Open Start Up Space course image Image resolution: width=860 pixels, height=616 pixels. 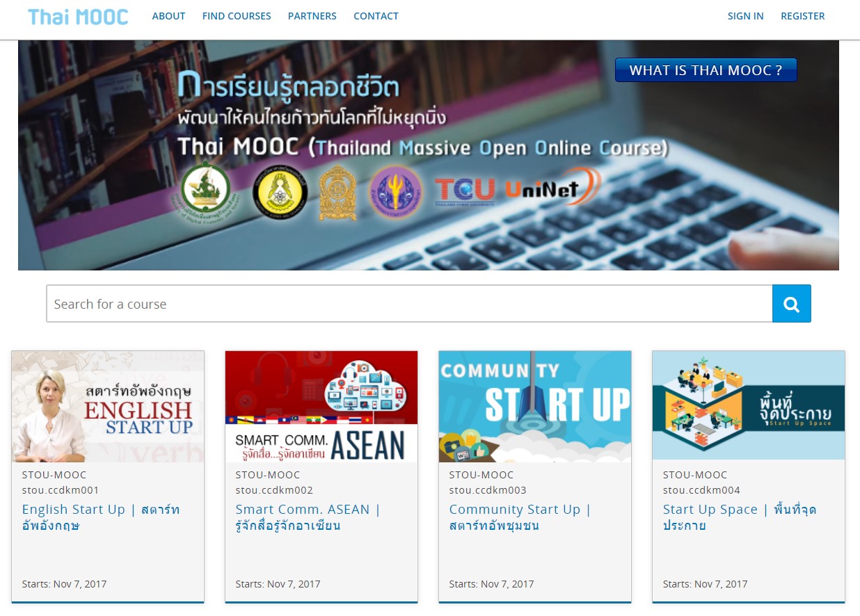click(x=749, y=405)
